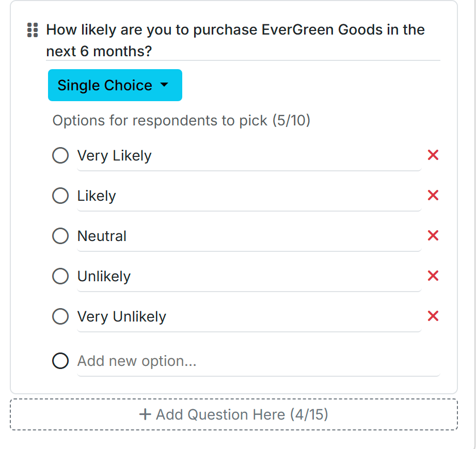Image resolution: width=476 pixels, height=449 pixels.
Task: Edit the question title text
Action: [x=243, y=40]
